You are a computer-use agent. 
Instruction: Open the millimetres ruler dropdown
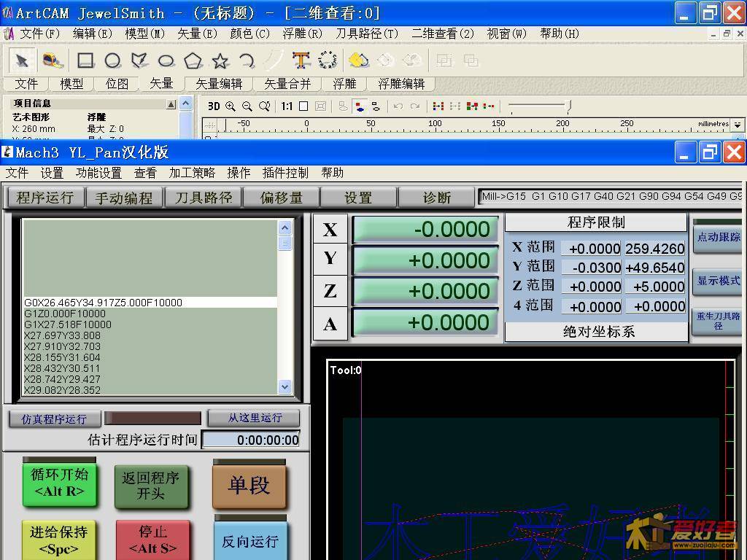pyautogui.click(x=738, y=125)
